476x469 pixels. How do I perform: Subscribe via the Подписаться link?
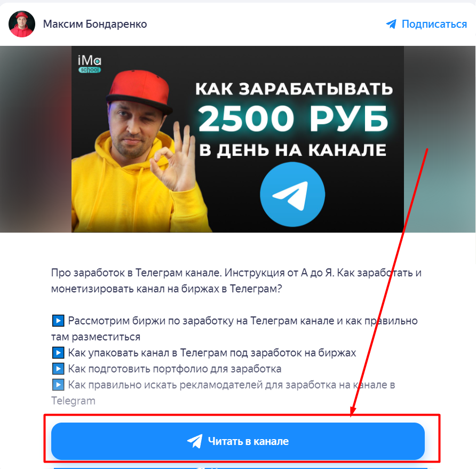[434, 24]
